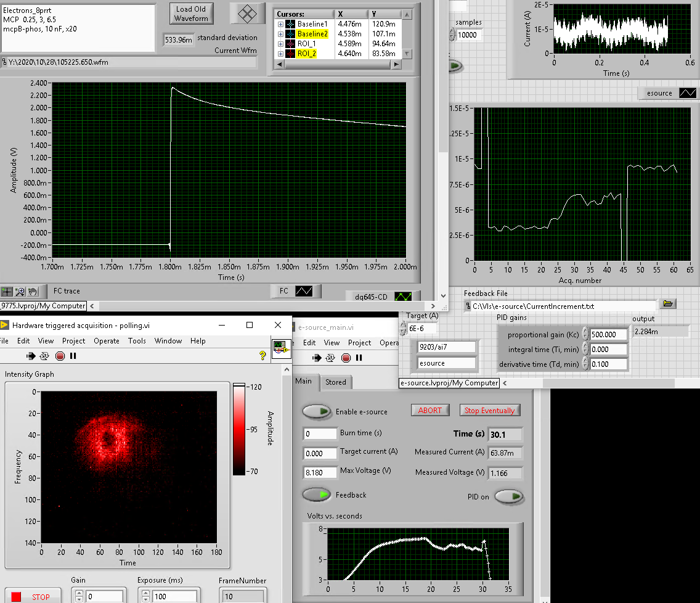Image resolution: width=700 pixels, height=603 pixels.
Task: Click the diamond cursor mover control
Action: point(247,14)
